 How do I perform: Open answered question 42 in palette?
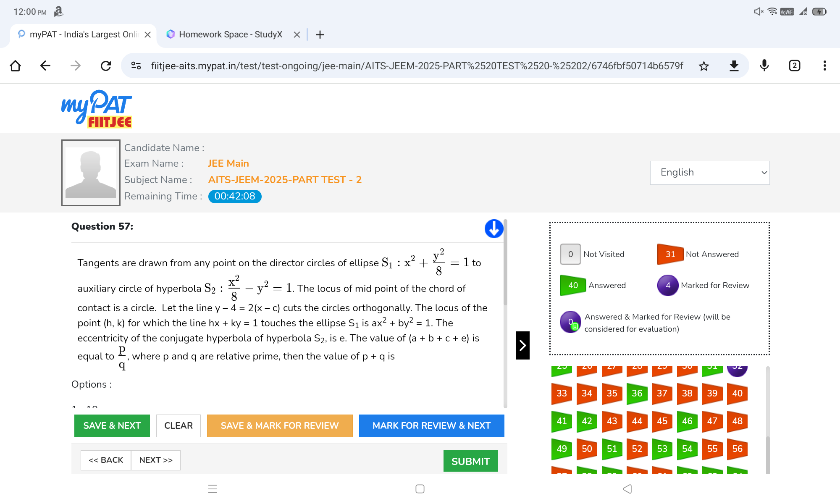point(587,421)
